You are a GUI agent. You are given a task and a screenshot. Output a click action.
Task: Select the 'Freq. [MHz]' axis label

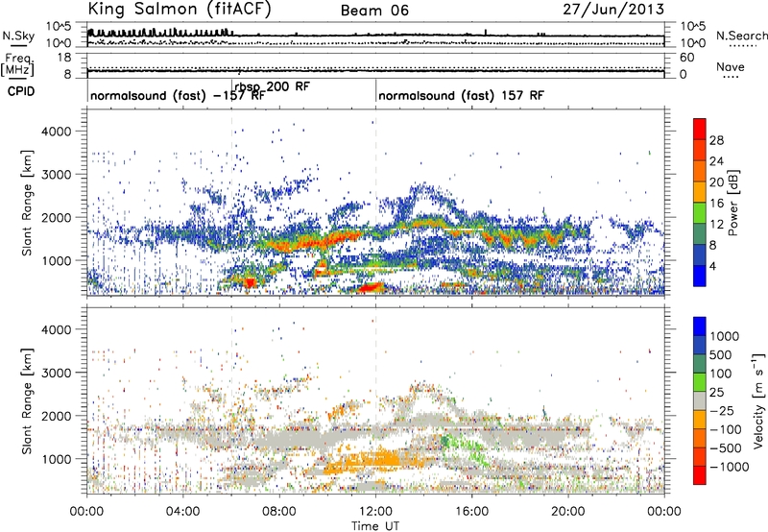[x=17, y=64]
